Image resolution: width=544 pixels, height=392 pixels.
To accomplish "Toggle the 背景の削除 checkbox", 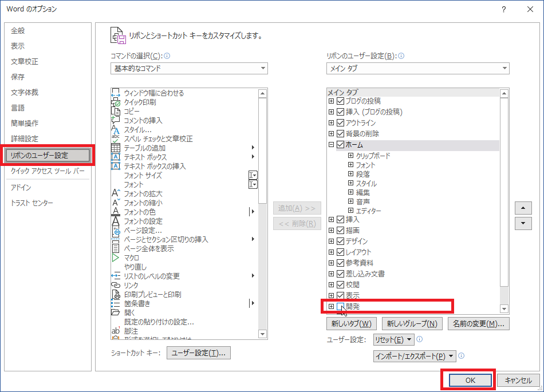I will [340, 133].
